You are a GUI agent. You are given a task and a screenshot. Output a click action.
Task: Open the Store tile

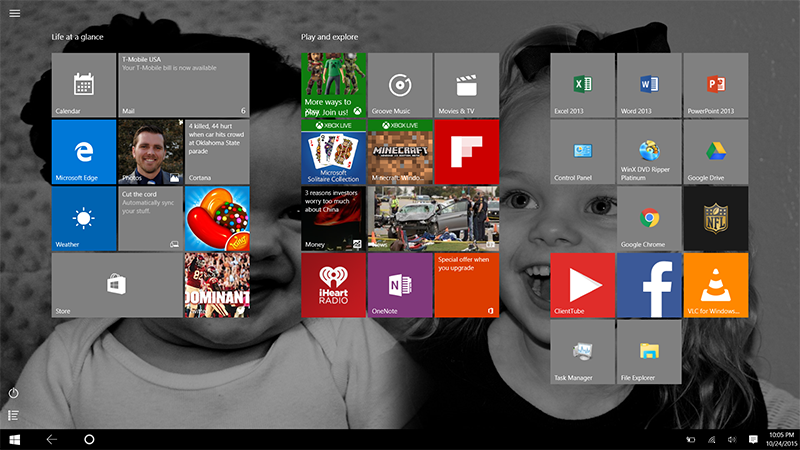pos(117,285)
